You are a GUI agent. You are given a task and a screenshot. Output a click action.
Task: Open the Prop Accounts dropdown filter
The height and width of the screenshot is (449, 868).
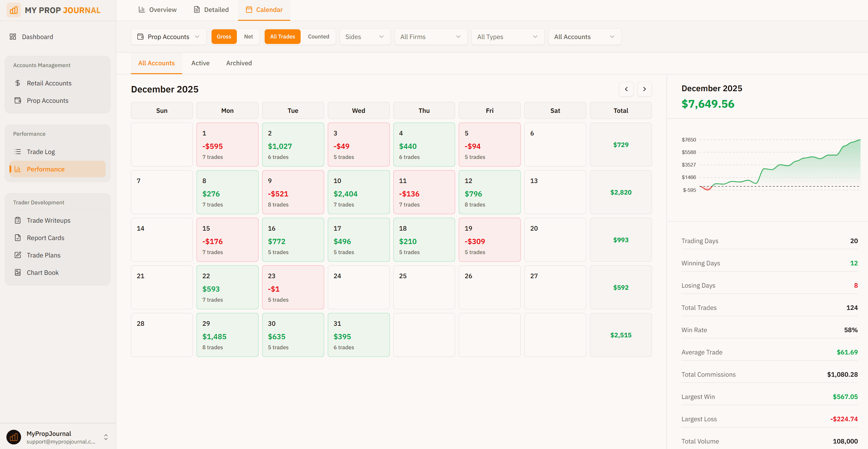[168, 37]
